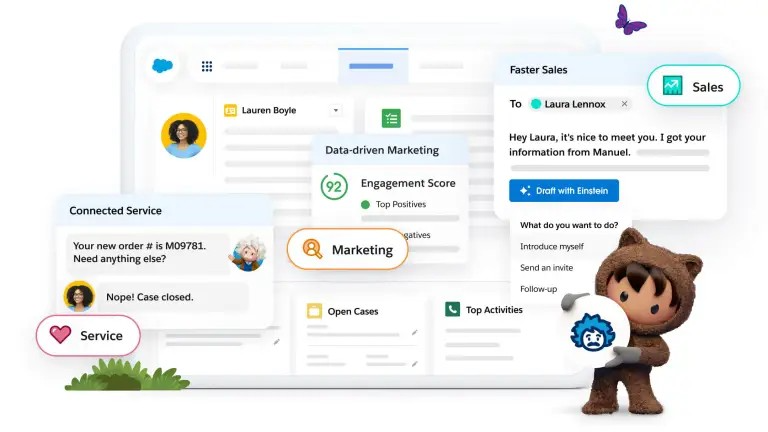Click the pink heart Service icon
The height and width of the screenshot is (432, 768).
(x=60, y=335)
